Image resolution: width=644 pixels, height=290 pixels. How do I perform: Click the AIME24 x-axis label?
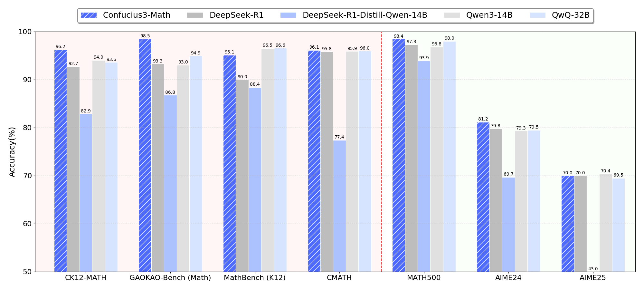coord(508,278)
